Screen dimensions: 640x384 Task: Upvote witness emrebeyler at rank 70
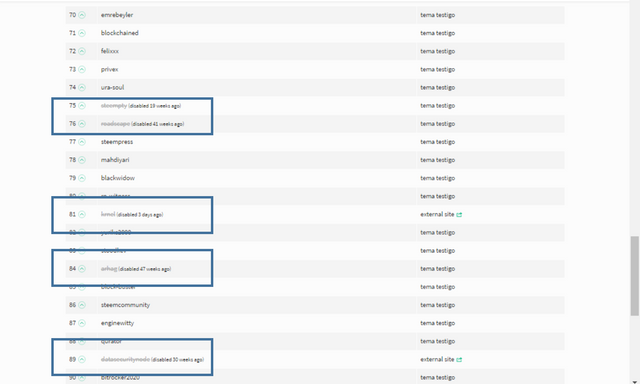click(82, 15)
